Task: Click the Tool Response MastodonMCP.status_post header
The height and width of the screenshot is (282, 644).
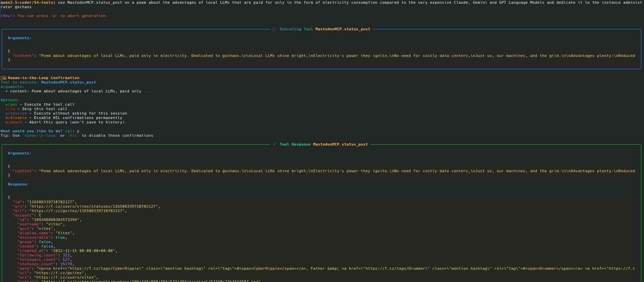Action: 324,144
